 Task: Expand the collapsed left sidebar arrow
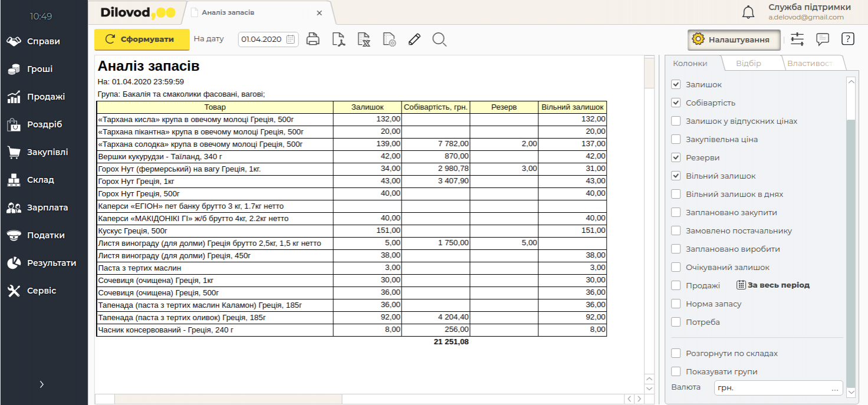pos(41,384)
